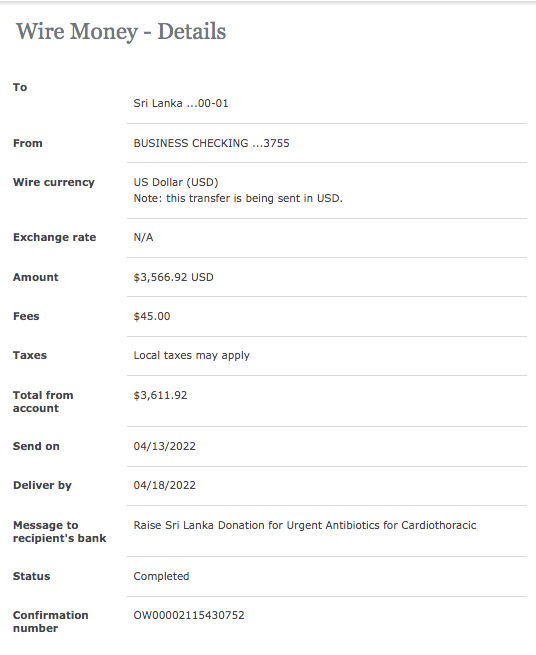Click the Completed status value
This screenshot has height=655, width=536.
point(161,576)
